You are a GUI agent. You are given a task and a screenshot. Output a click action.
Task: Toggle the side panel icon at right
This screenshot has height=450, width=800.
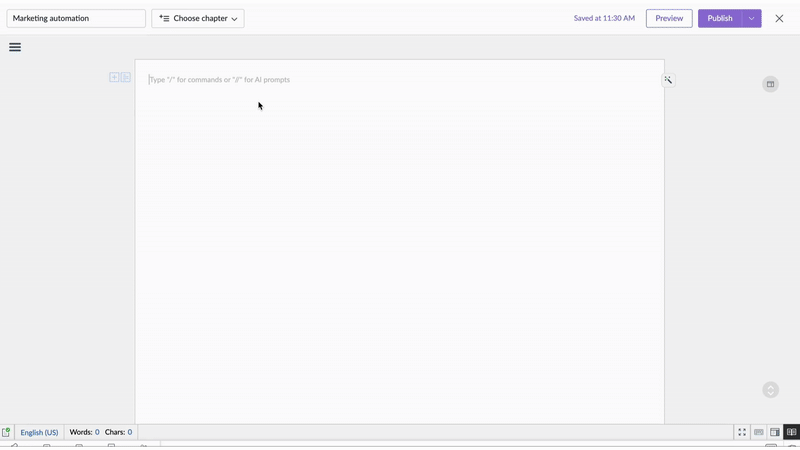770,84
